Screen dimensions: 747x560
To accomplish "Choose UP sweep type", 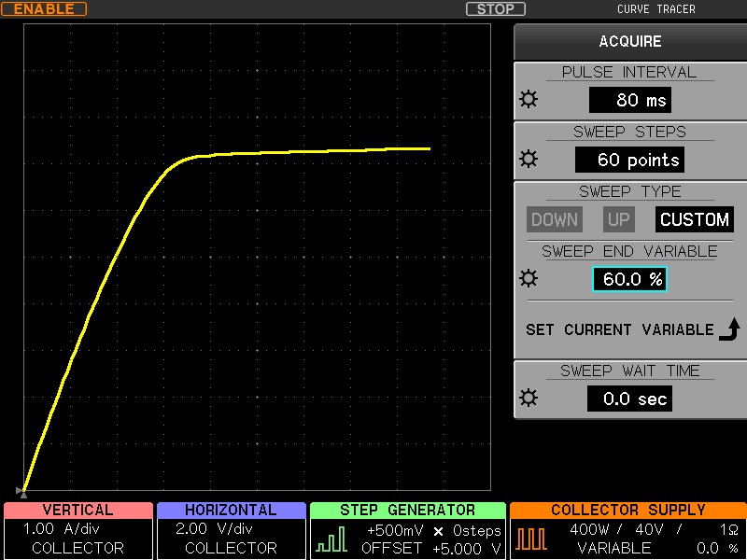I will point(619,219).
